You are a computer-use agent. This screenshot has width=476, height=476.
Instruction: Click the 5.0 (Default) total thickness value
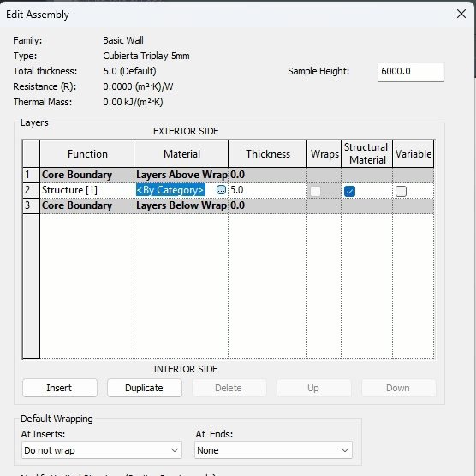(x=129, y=71)
